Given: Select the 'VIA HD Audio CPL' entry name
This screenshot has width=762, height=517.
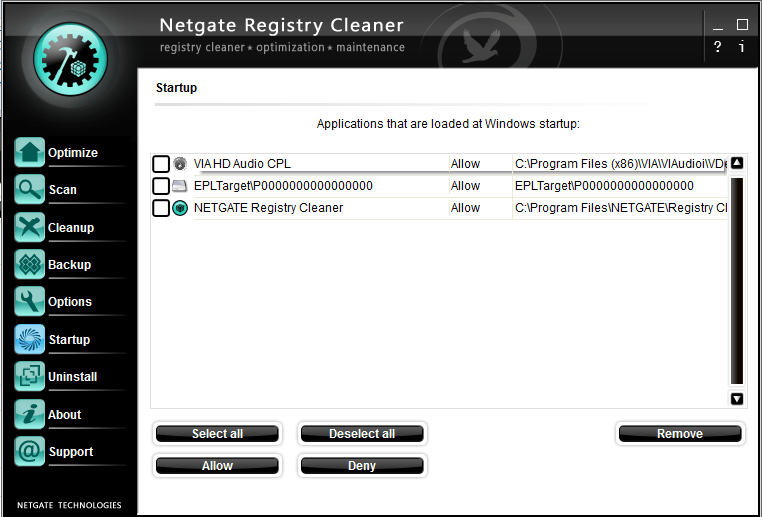Looking at the screenshot, I should [242, 164].
